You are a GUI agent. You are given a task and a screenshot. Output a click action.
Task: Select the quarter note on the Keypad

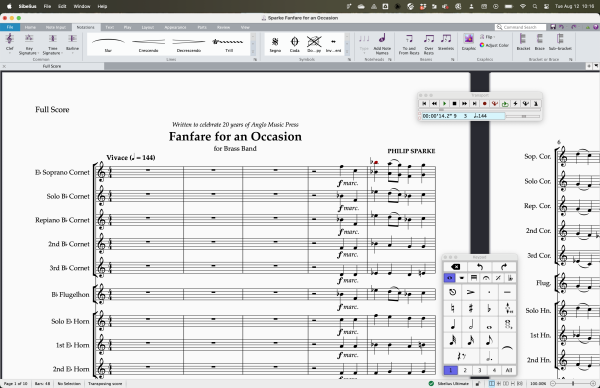pyautogui.click(x=453, y=325)
